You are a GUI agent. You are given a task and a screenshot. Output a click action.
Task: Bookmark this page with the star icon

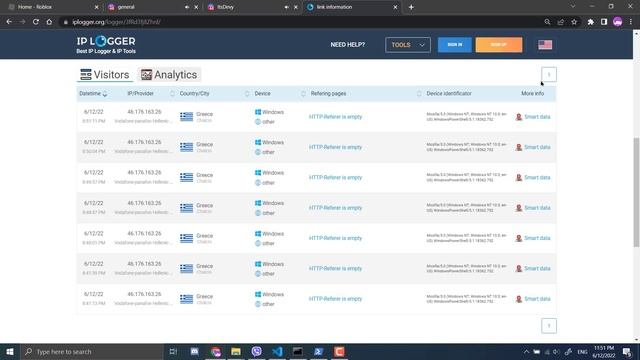[x=574, y=22]
